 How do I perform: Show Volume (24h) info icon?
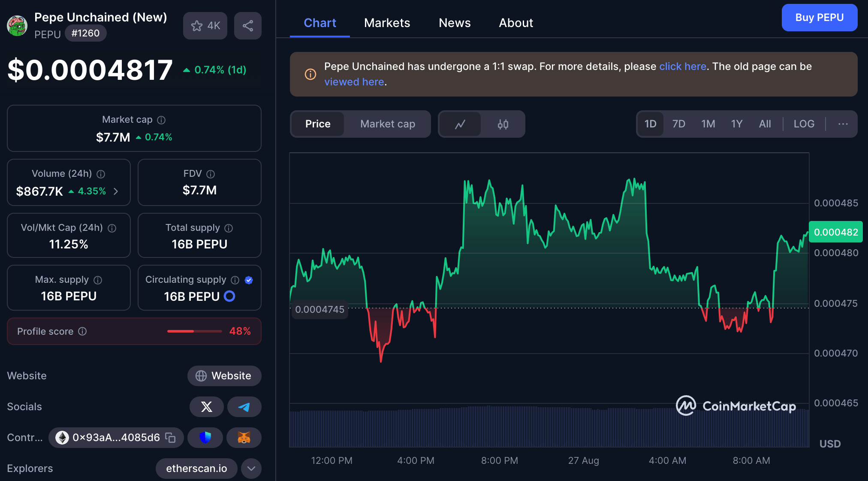[x=101, y=174]
